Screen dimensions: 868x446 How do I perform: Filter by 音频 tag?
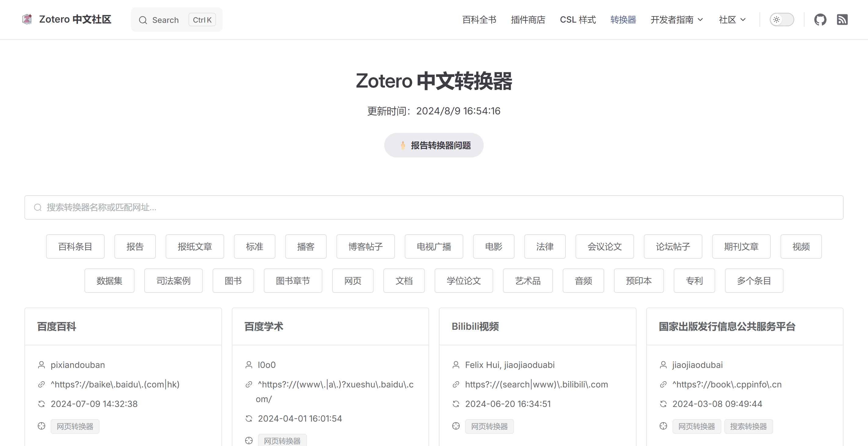583,280
